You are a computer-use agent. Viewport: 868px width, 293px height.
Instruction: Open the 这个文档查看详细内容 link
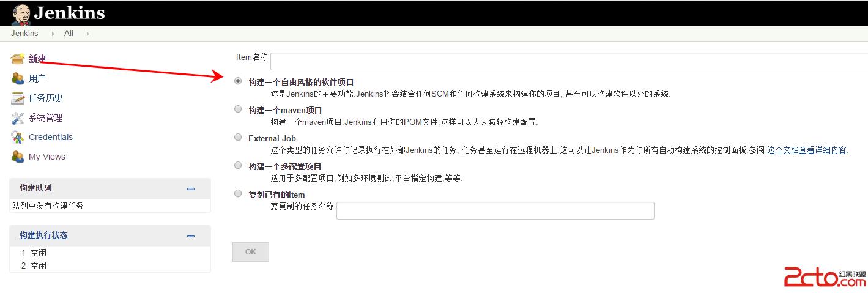[807, 150]
